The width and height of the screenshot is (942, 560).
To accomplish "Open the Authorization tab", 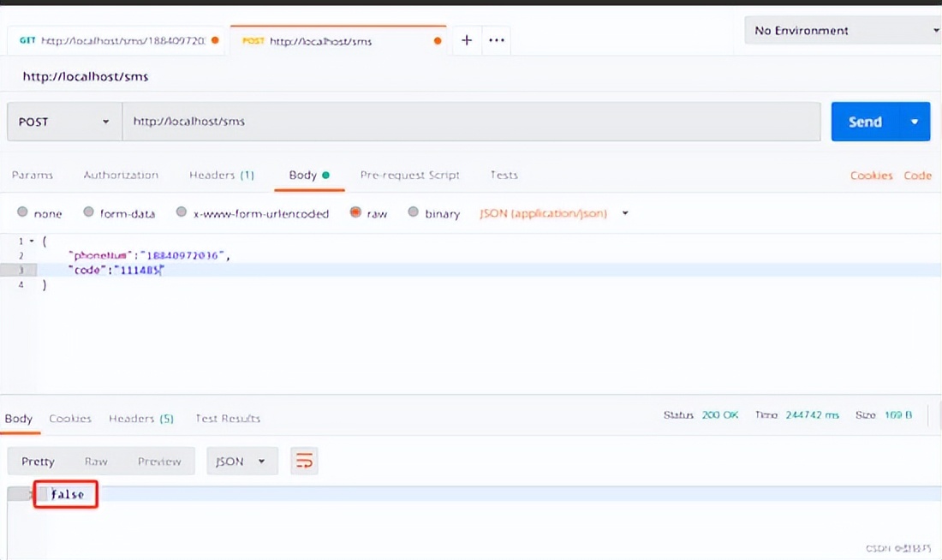I will click(121, 175).
